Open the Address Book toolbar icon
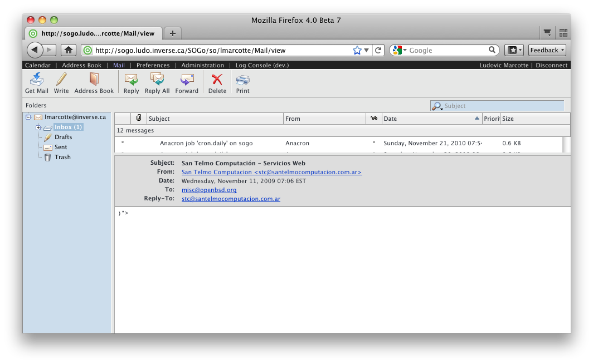This screenshot has width=593, height=364. tap(94, 83)
